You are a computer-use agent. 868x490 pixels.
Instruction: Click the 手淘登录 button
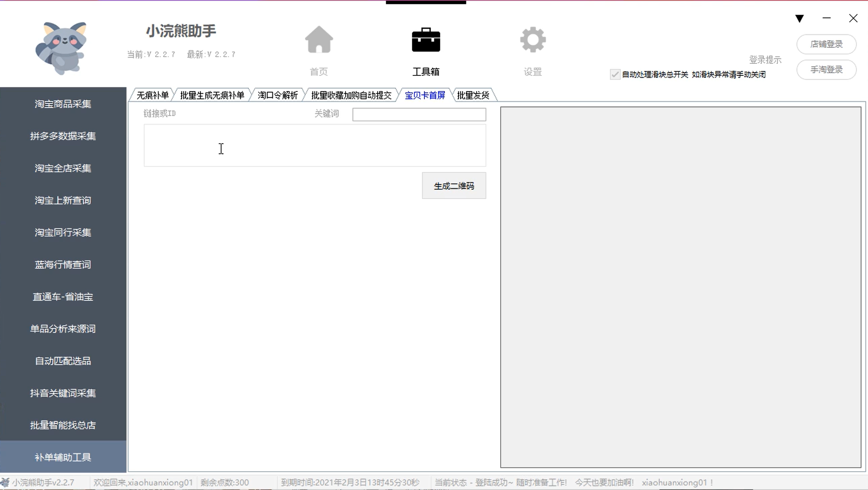826,70
